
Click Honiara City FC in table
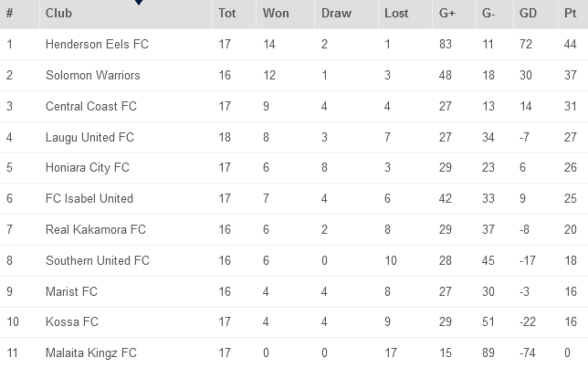point(88,168)
